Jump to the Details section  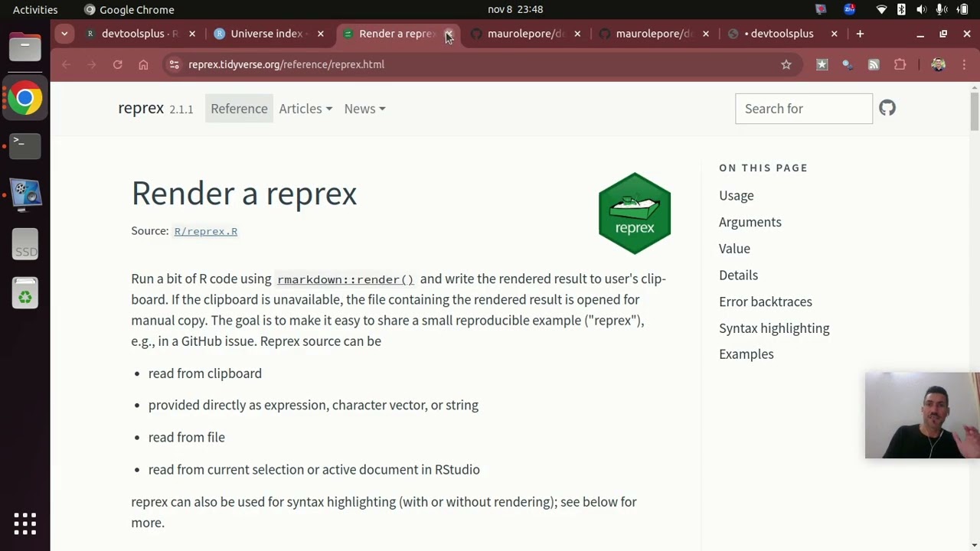(x=738, y=275)
